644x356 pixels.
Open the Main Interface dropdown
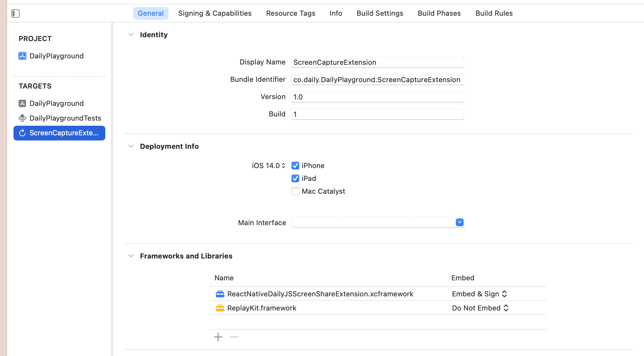pyautogui.click(x=459, y=222)
